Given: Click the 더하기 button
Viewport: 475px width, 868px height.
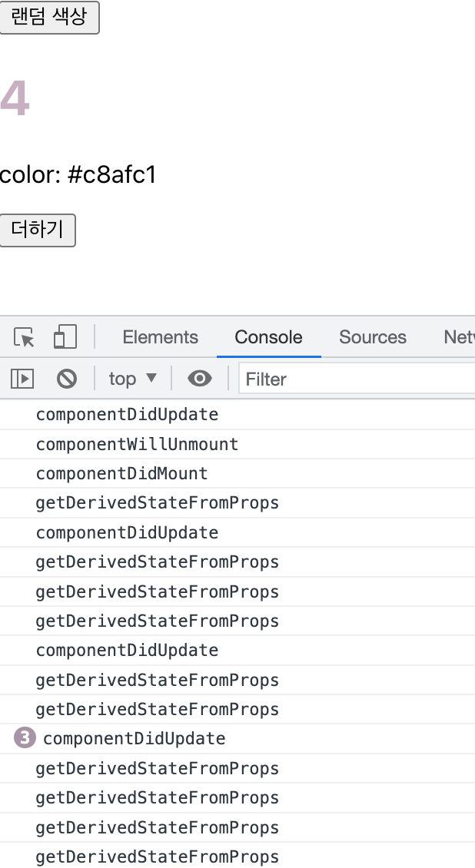Looking at the screenshot, I should click(x=37, y=230).
